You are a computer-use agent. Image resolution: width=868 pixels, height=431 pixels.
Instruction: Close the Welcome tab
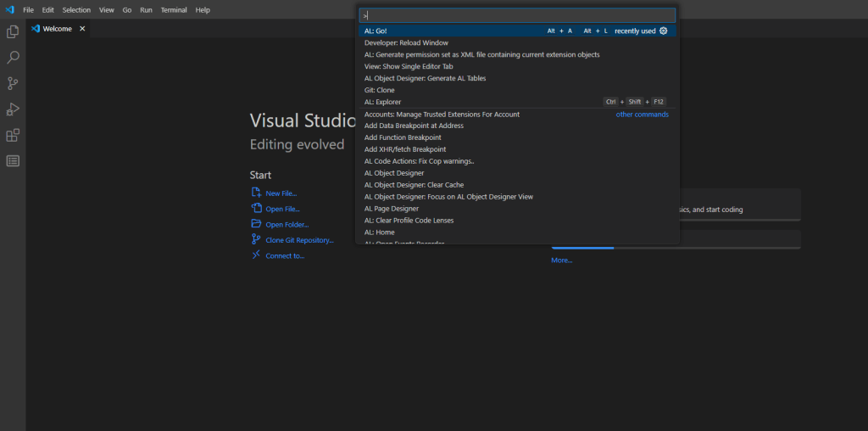click(82, 29)
